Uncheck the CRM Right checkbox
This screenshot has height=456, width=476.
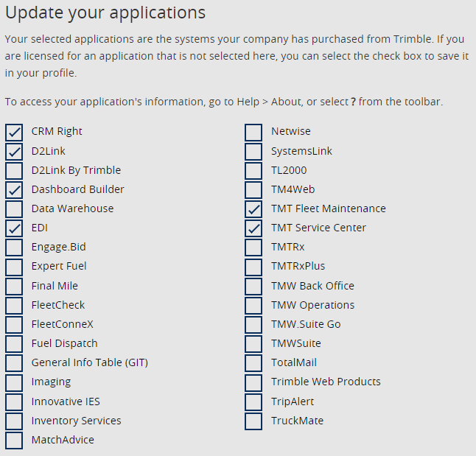14,132
